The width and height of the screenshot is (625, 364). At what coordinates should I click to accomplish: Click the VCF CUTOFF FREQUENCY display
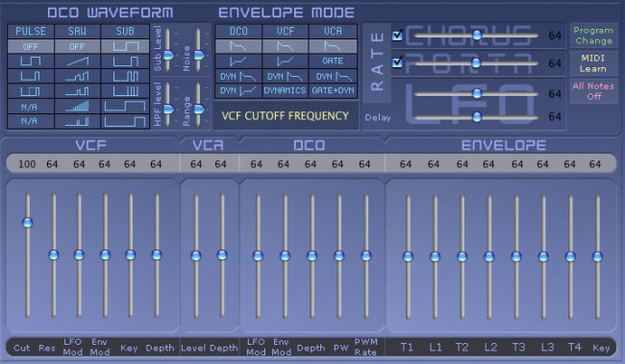[286, 115]
